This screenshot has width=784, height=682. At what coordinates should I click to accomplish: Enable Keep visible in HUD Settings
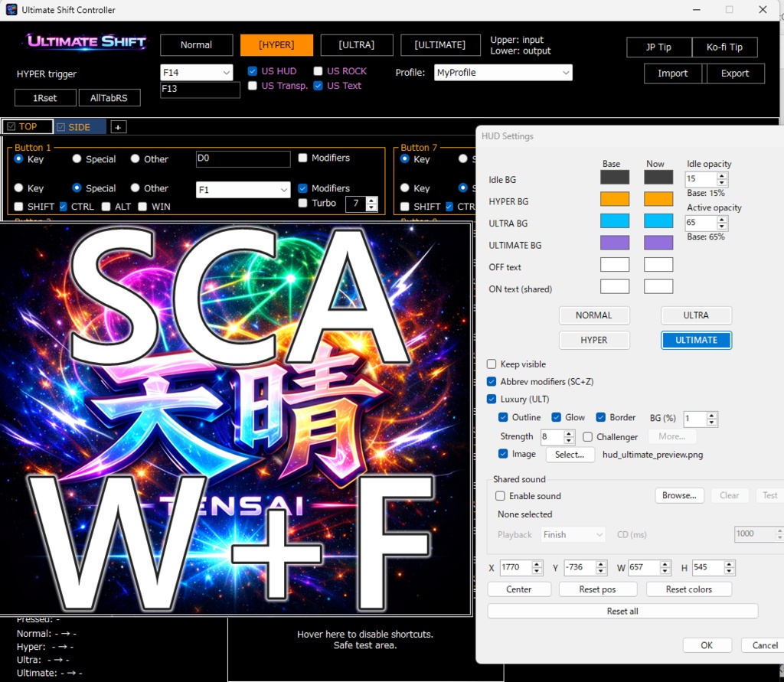[x=491, y=364]
